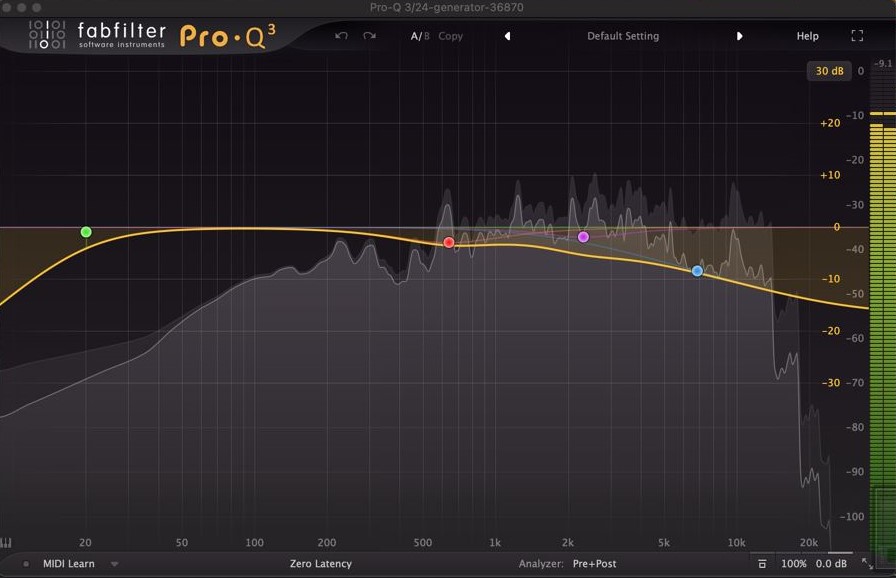Click the Copy button
The image size is (896, 578).
(x=450, y=36)
